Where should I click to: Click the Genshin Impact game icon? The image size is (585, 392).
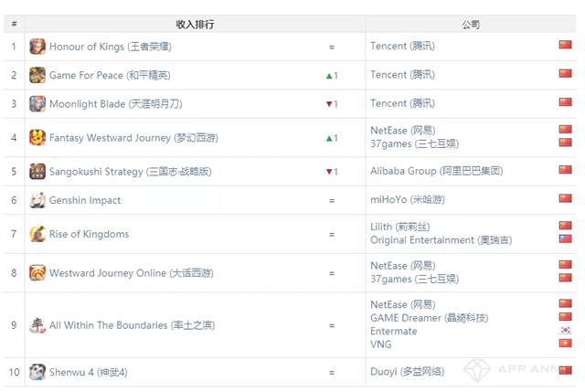37,200
